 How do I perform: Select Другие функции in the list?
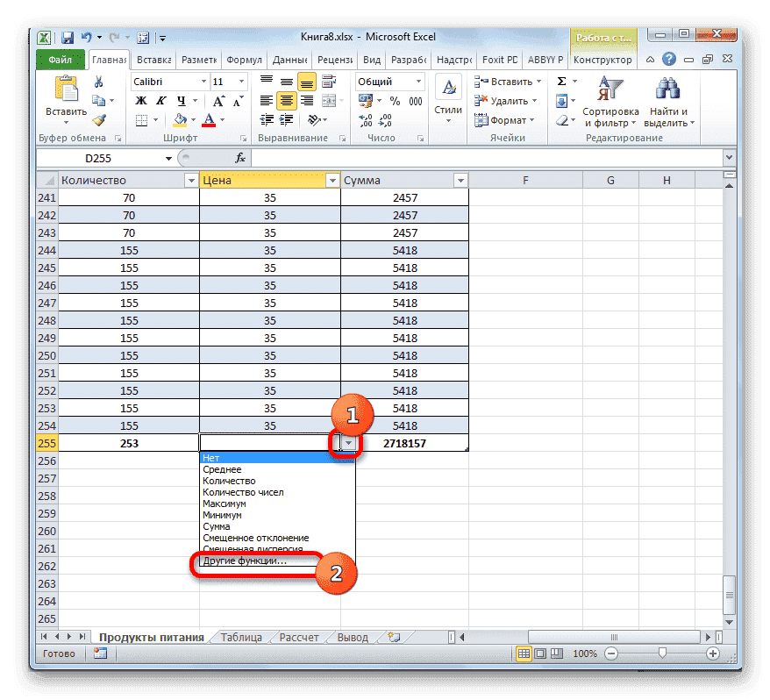244,563
